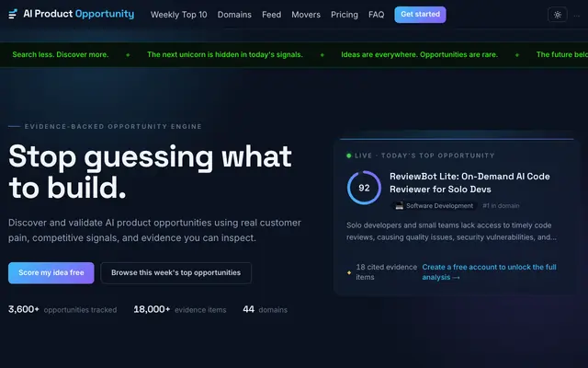Open the Weekly Top 10 page
588x368 pixels.
[178, 15]
